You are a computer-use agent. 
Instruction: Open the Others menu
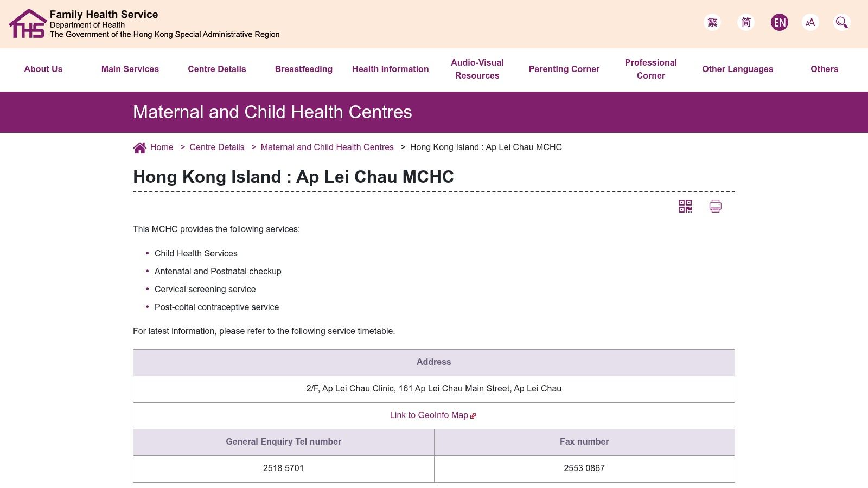coord(825,69)
